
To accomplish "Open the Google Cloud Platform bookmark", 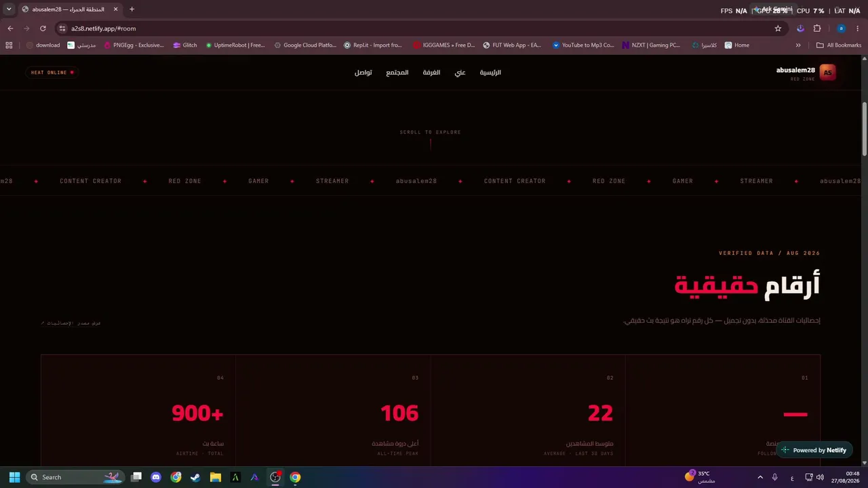I will 305,45.
